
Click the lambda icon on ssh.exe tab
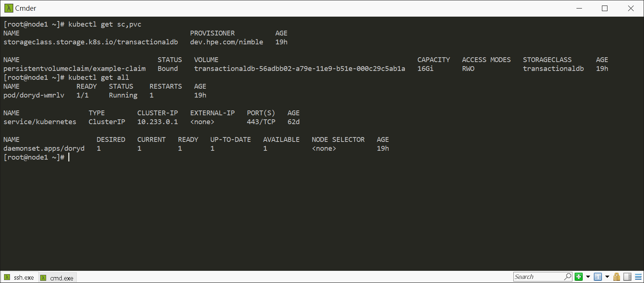(7, 277)
